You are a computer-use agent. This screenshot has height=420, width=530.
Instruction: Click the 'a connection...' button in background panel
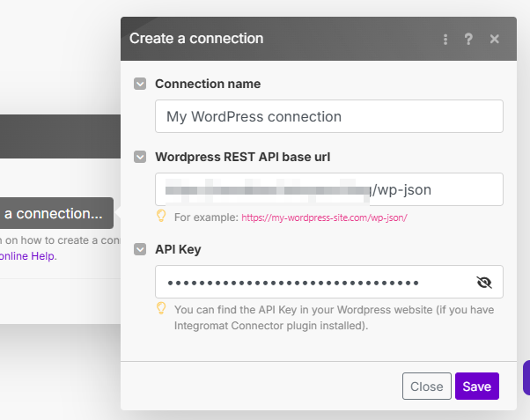click(56, 213)
